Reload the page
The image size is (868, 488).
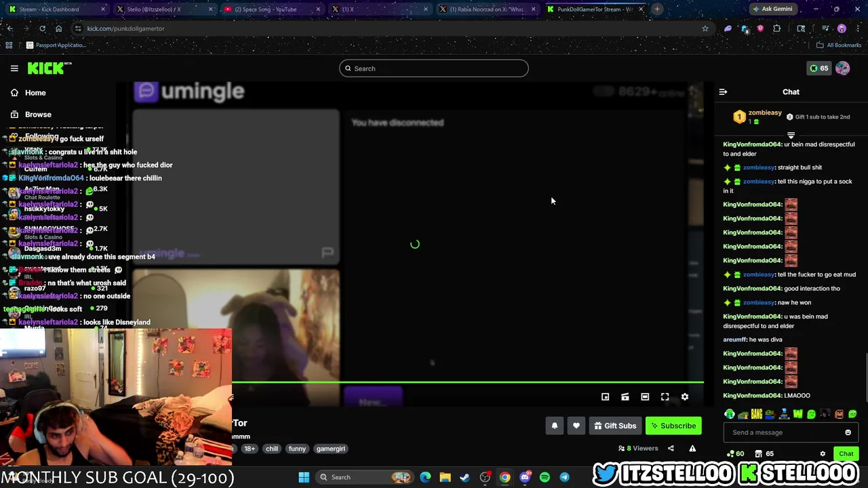pyautogui.click(x=42, y=28)
